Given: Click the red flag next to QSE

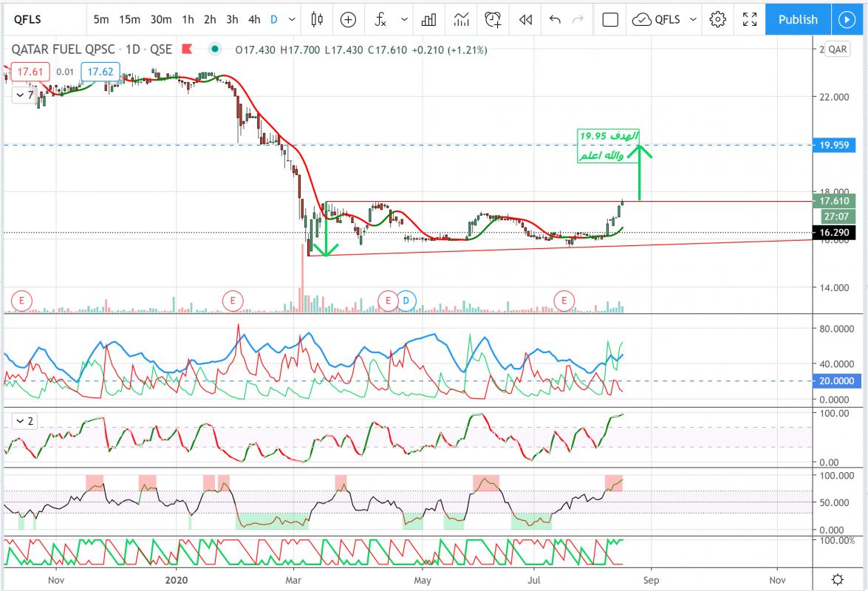Looking at the screenshot, I should pos(187,49).
